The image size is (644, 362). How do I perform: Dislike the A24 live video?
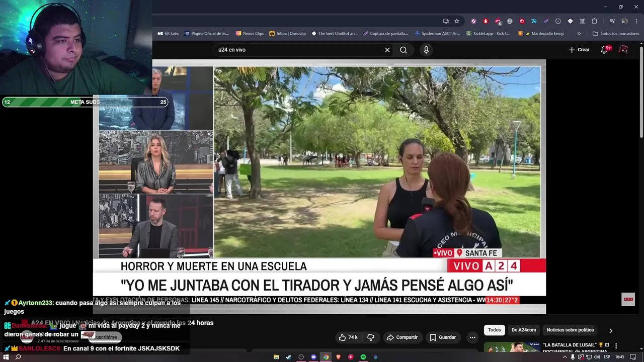click(371, 337)
